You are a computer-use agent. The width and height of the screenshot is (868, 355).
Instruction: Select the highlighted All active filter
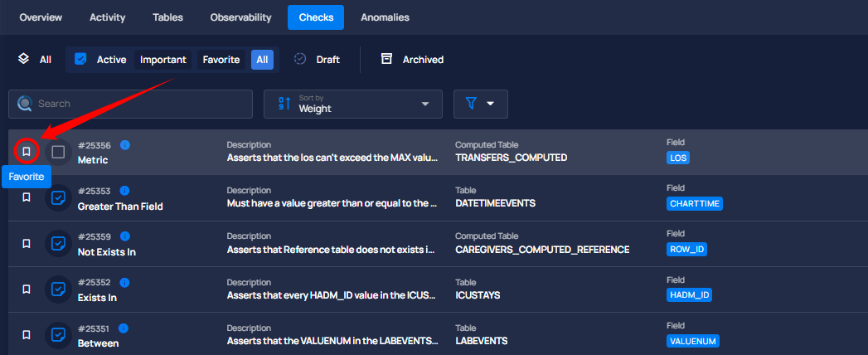(263, 59)
